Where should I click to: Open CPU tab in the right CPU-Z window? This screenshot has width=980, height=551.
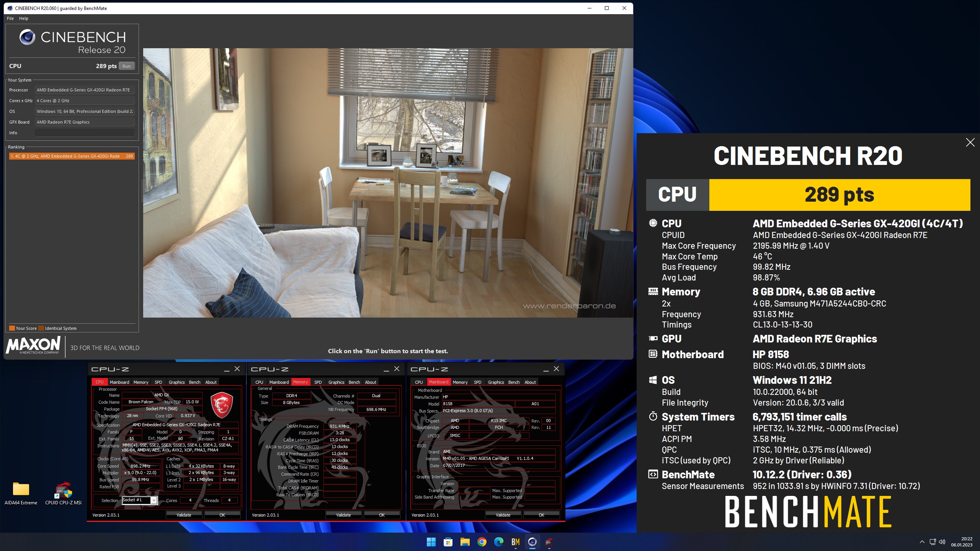[x=419, y=382]
